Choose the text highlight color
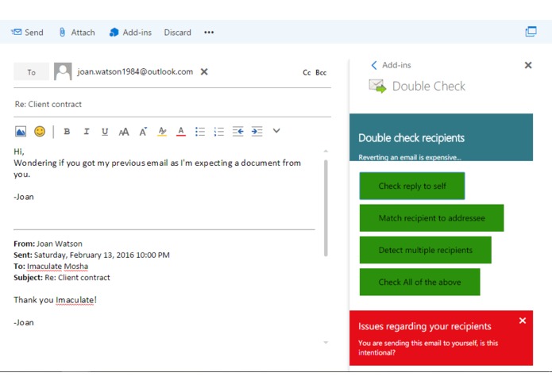This screenshot has width=552, height=392. 162,132
